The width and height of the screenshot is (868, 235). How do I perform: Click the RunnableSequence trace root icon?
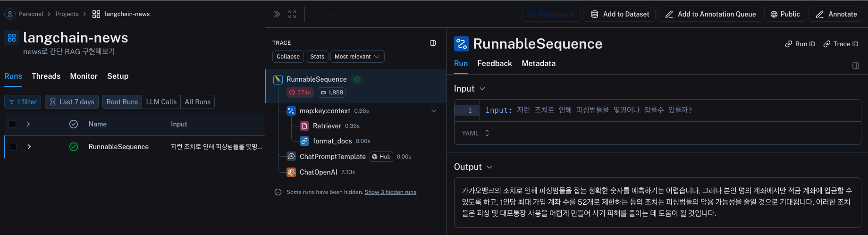coord(278,79)
